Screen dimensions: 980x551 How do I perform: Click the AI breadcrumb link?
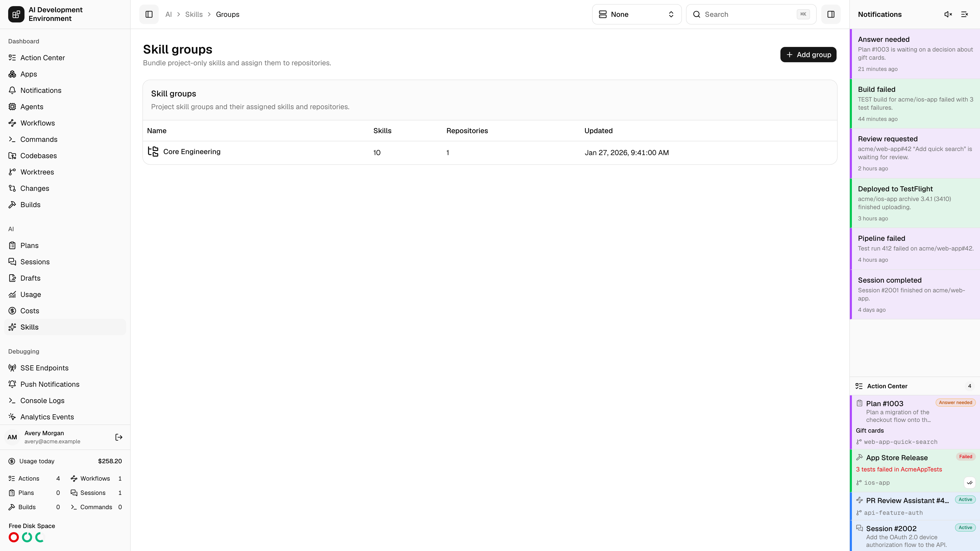click(x=168, y=15)
